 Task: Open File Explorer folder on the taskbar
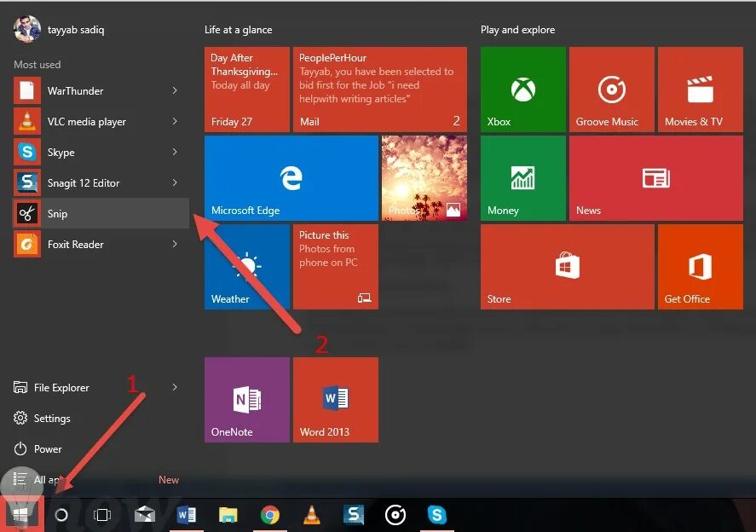point(228,515)
